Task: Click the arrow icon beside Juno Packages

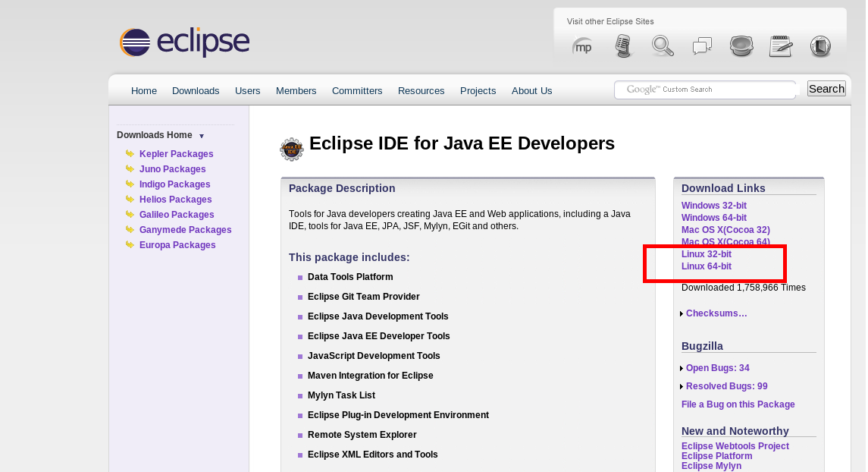Action: point(130,168)
